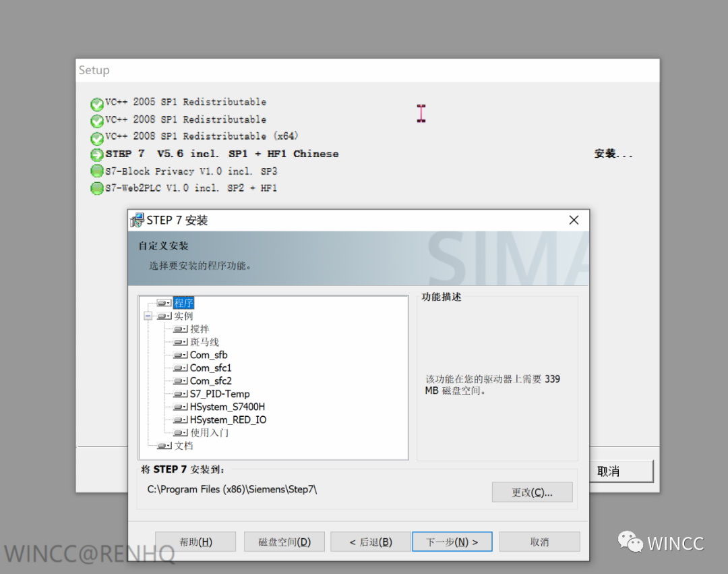The image size is (728, 574).
Task: Click drive icon beside 文档
Action: 164,447
